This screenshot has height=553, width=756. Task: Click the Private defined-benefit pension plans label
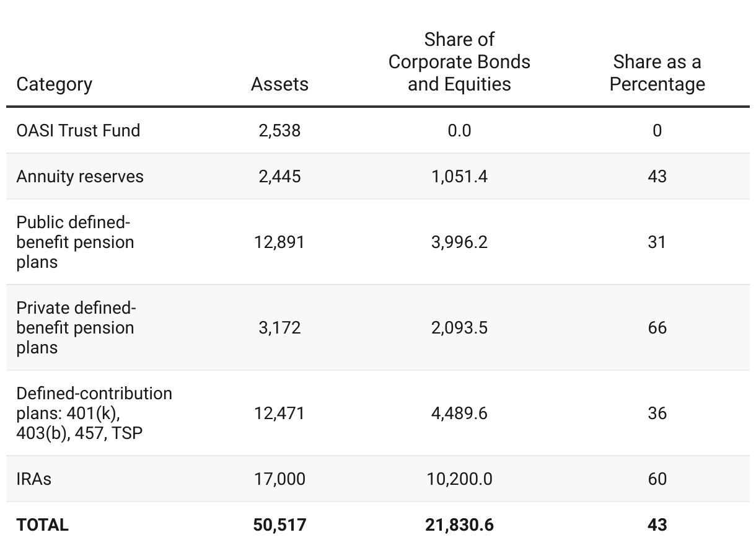coord(76,327)
